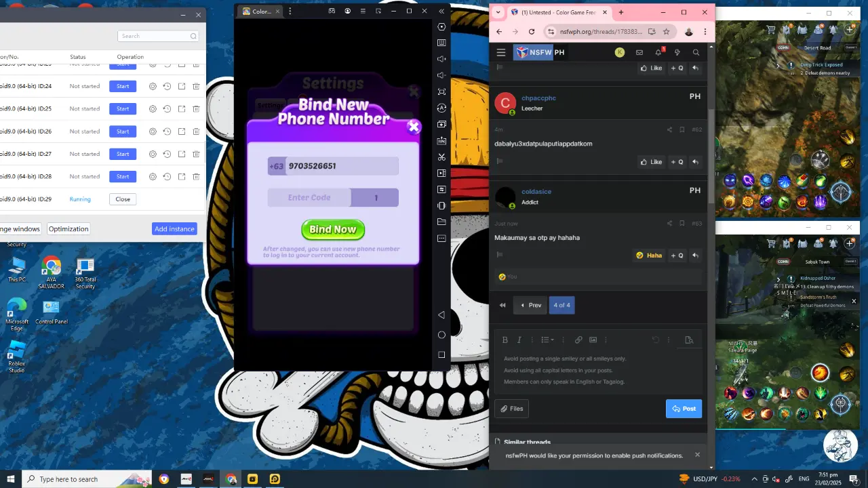Start the instance ID:25
Viewport: 868px width, 488px height.
point(123,108)
